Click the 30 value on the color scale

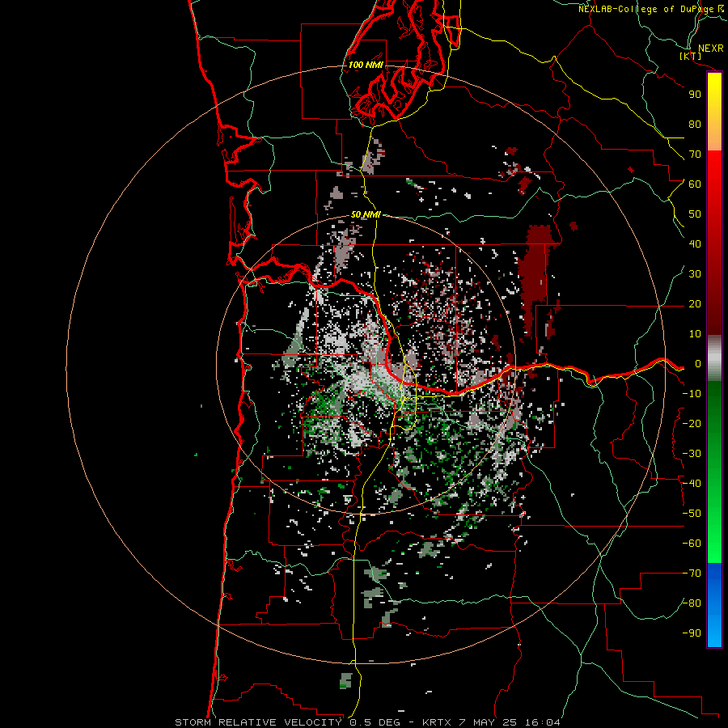coord(695,274)
